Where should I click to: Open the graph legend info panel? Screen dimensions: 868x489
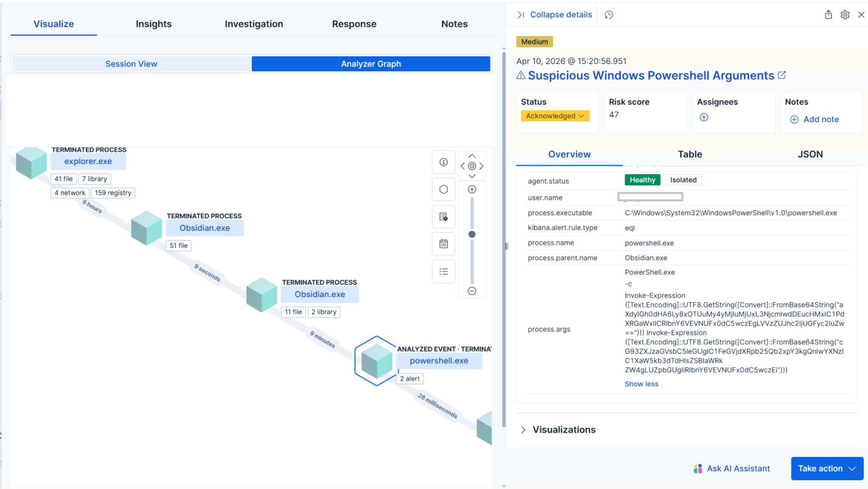(x=443, y=162)
